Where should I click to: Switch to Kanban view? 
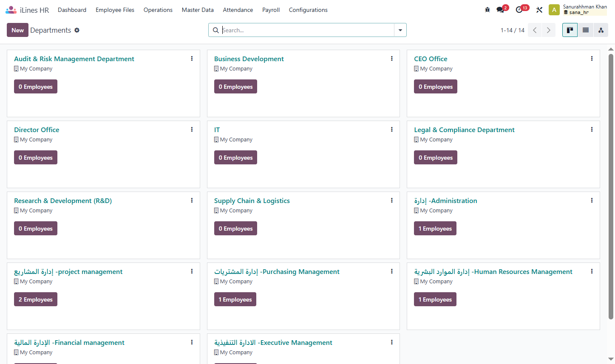(570, 30)
